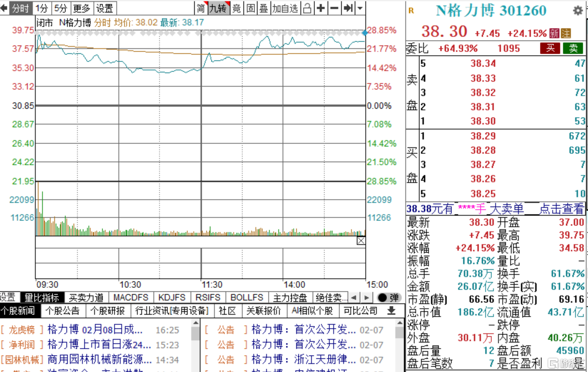
Task: Select BOLLFS indicator tab
Action: pos(246,297)
